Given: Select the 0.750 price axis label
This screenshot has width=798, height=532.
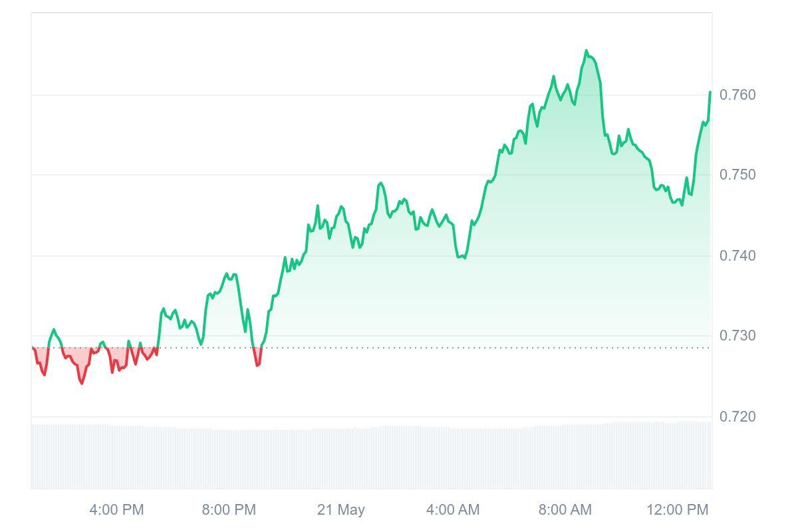Looking at the screenshot, I should [x=737, y=175].
